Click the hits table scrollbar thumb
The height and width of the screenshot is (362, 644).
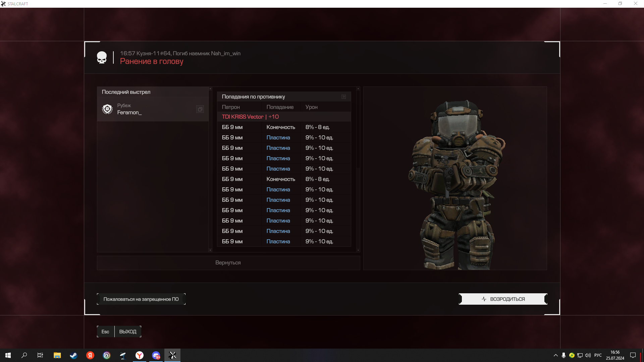point(358,129)
